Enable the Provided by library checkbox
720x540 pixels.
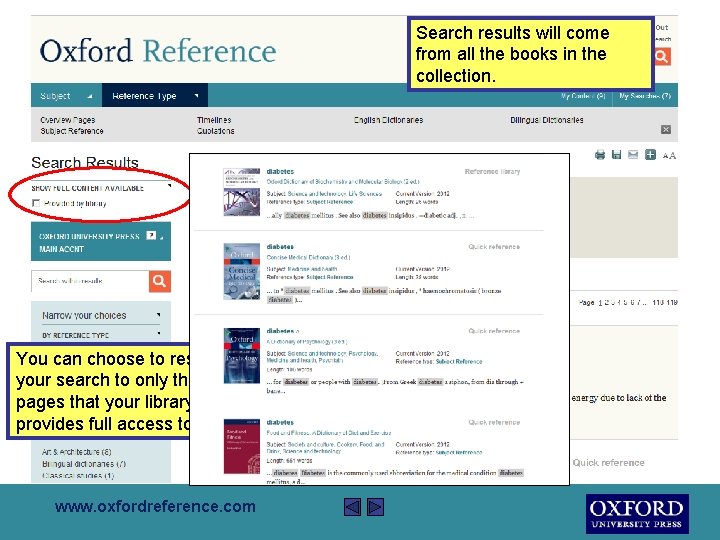pyautogui.click(x=36, y=203)
